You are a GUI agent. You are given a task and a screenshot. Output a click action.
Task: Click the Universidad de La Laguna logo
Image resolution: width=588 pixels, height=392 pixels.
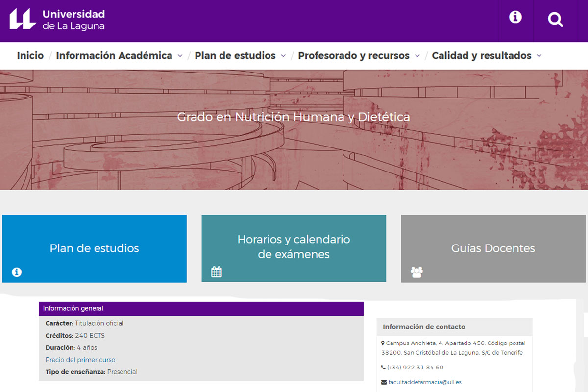tap(57, 20)
